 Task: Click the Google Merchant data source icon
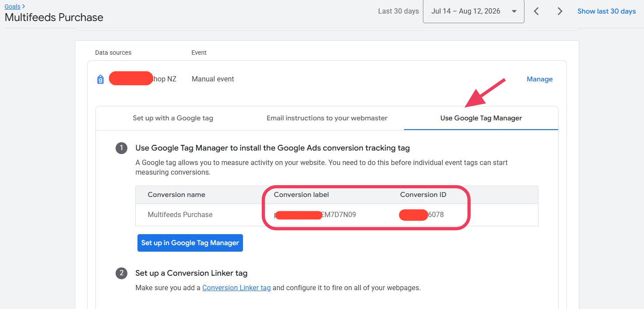pyautogui.click(x=101, y=79)
